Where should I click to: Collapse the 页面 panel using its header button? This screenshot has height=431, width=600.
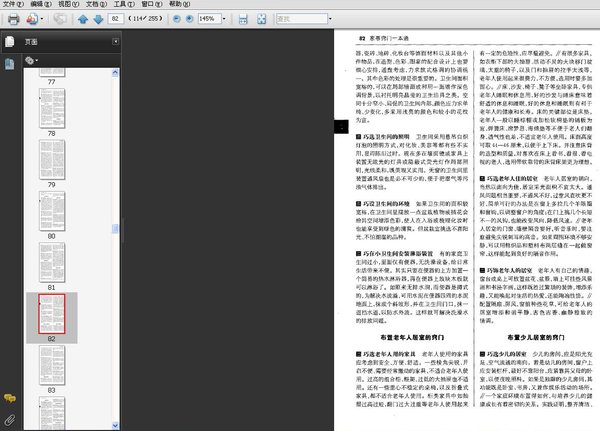point(114,42)
